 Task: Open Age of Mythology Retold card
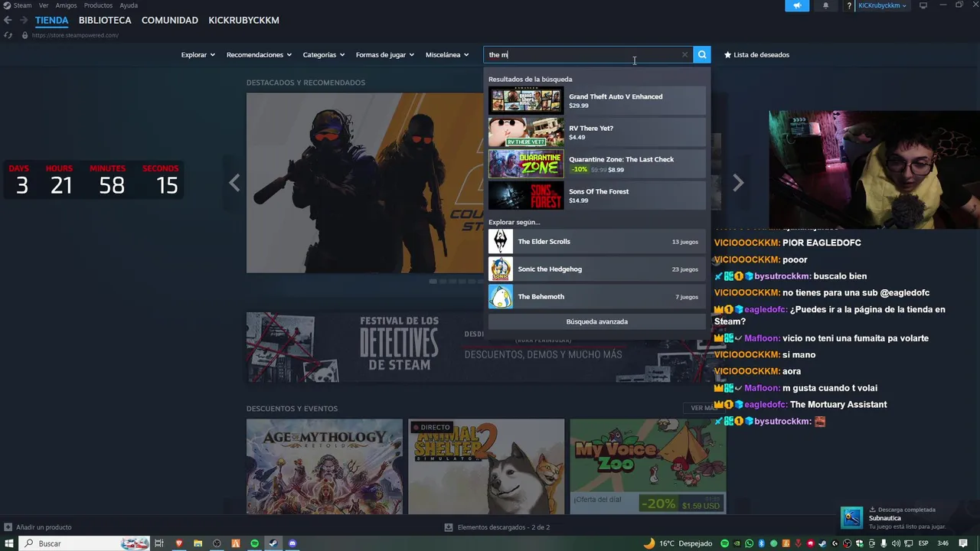click(x=325, y=466)
